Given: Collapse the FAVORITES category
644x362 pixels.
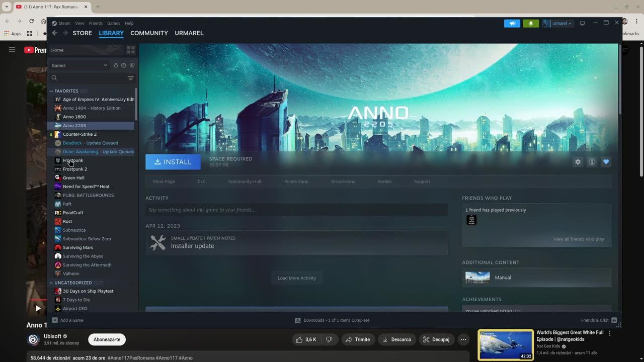Looking at the screenshot, I should [51, 91].
